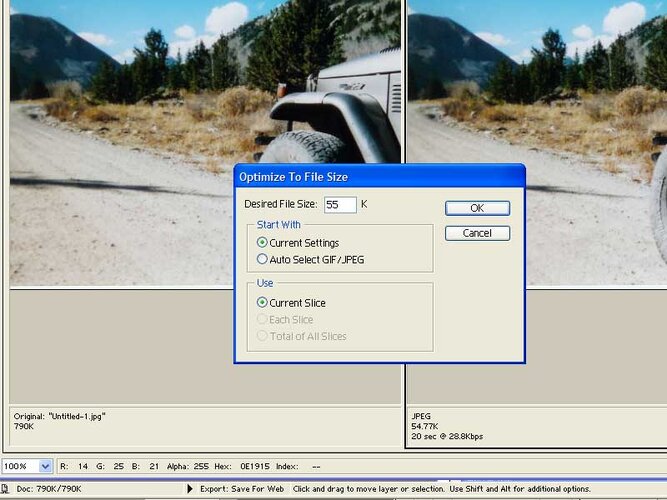Click the Optimize To File Size title bar
The image size is (667, 500).
point(379,177)
